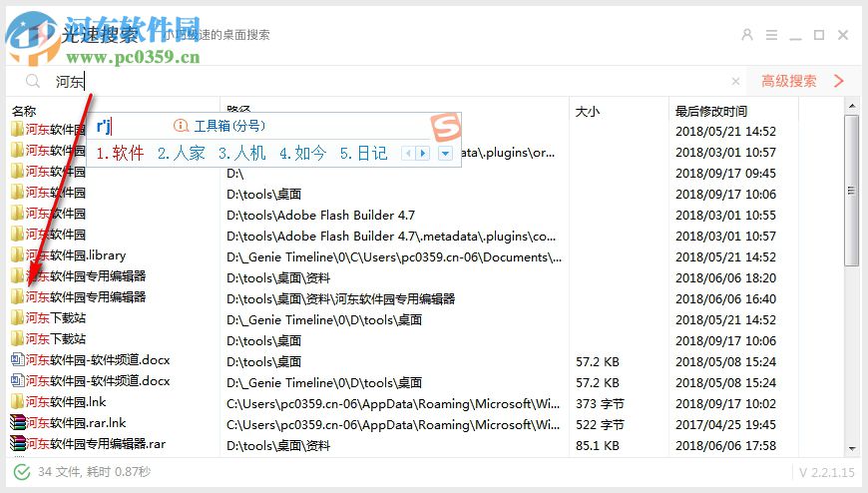Click the icon of 河东软件园.lnk

[17, 402]
